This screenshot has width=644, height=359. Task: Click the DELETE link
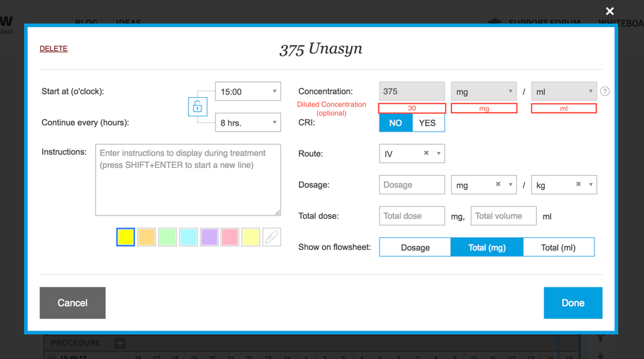54,49
